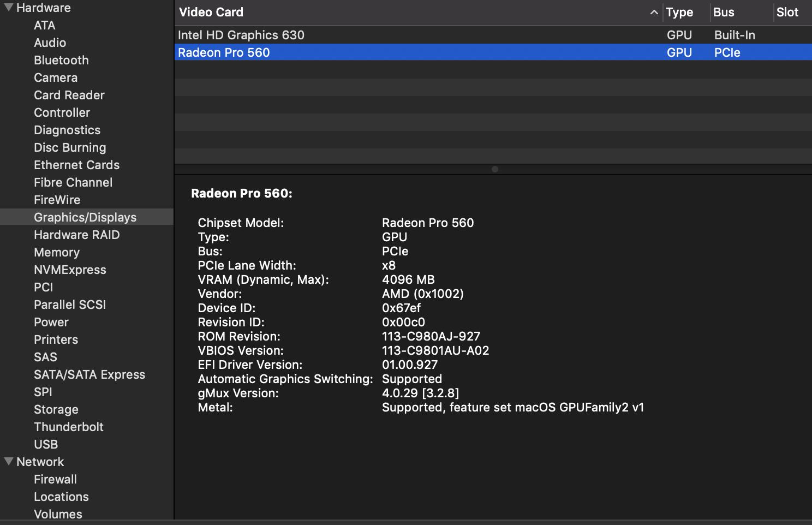Click the Device ID value 0x67ef
The height and width of the screenshot is (525, 812).
pyautogui.click(x=401, y=308)
